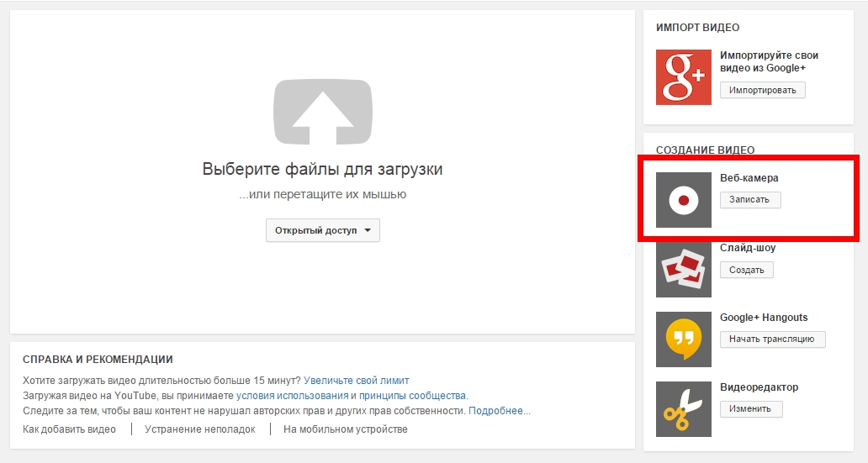Open Устранение неполадок help link
Image resolution: width=868 pixels, height=463 pixels.
pos(200,429)
